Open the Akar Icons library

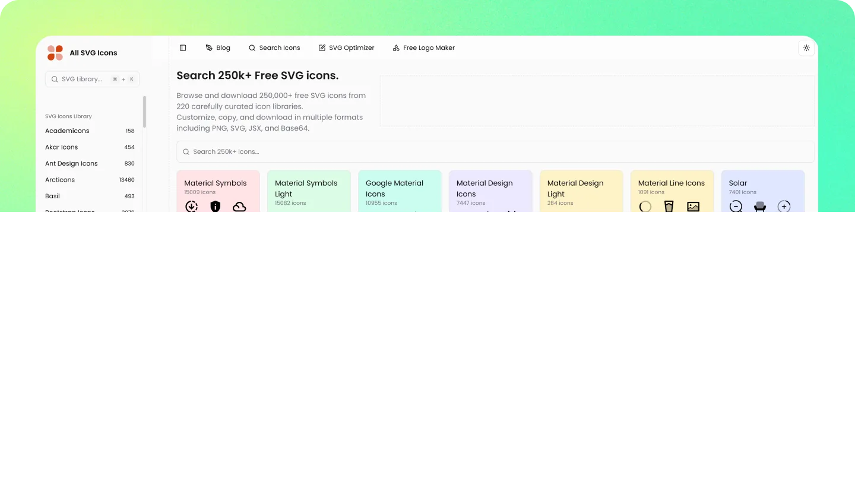point(90,147)
